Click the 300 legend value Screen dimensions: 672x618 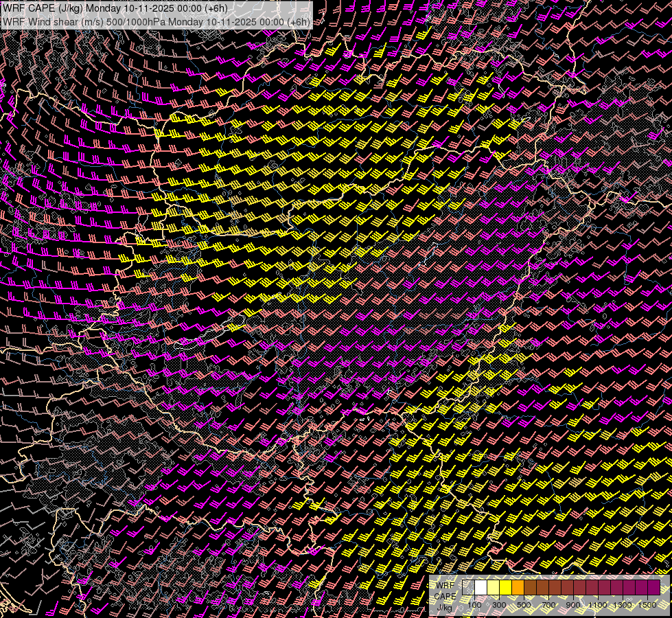pos(499,605)
